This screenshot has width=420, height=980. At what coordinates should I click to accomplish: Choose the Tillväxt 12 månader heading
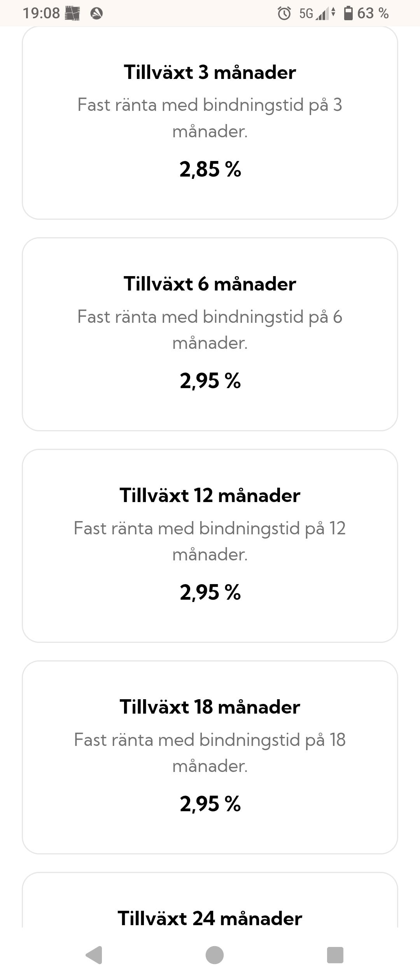click(x=210, y=495)
